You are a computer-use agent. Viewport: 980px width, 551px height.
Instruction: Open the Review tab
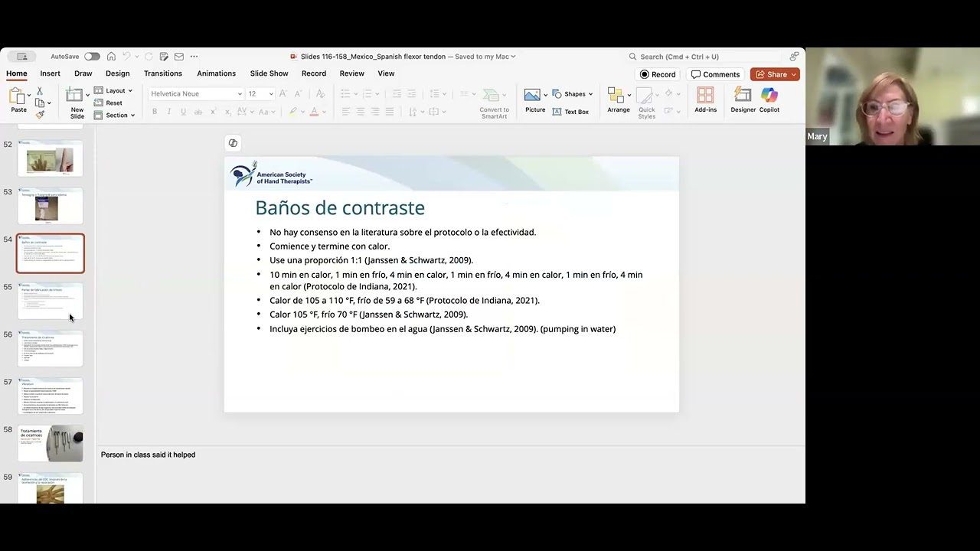[352, 73]
